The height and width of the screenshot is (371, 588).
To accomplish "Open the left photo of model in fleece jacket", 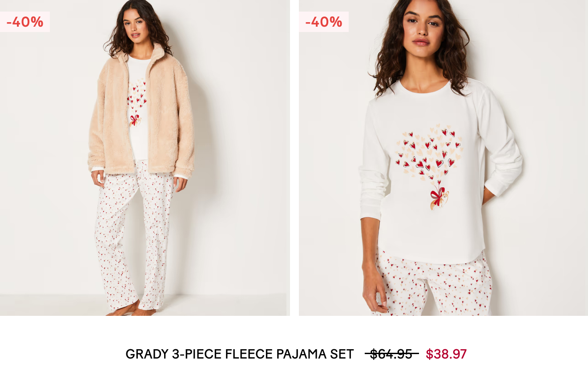I will pos(145,158).
